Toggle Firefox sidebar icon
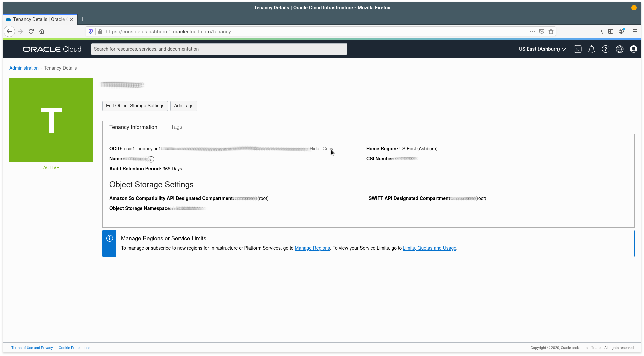Viewport: 644px width, 356px height. 611,31
